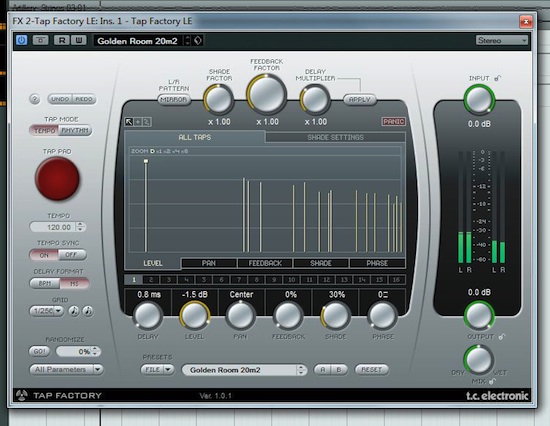Toggle the plugin power bypass button

pos(21,40)
